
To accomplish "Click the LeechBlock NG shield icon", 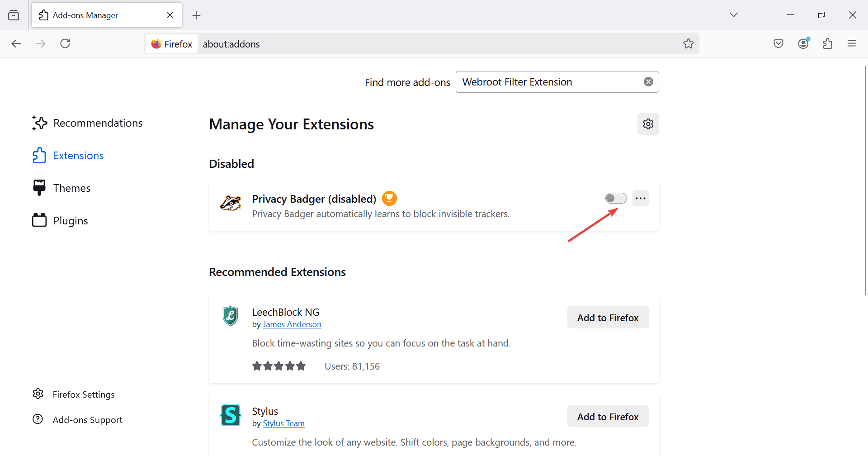I will 231,316.
